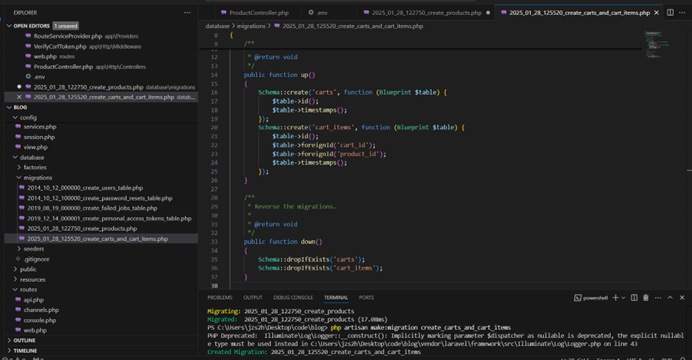Click the code minimap overview

pyautogui.click(x=657, y=44)
